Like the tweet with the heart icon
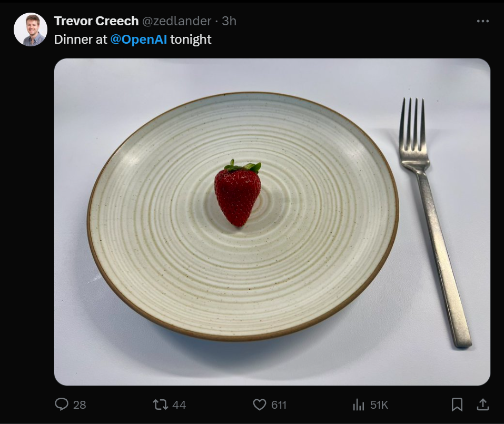The height and width of the screenshot is (424, 504). 260,405
